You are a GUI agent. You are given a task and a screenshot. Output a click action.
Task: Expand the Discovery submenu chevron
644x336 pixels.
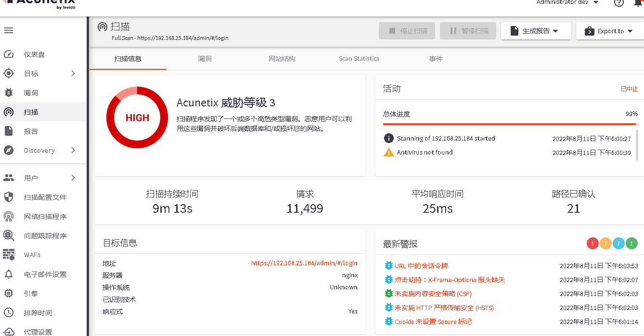(73, 150)
